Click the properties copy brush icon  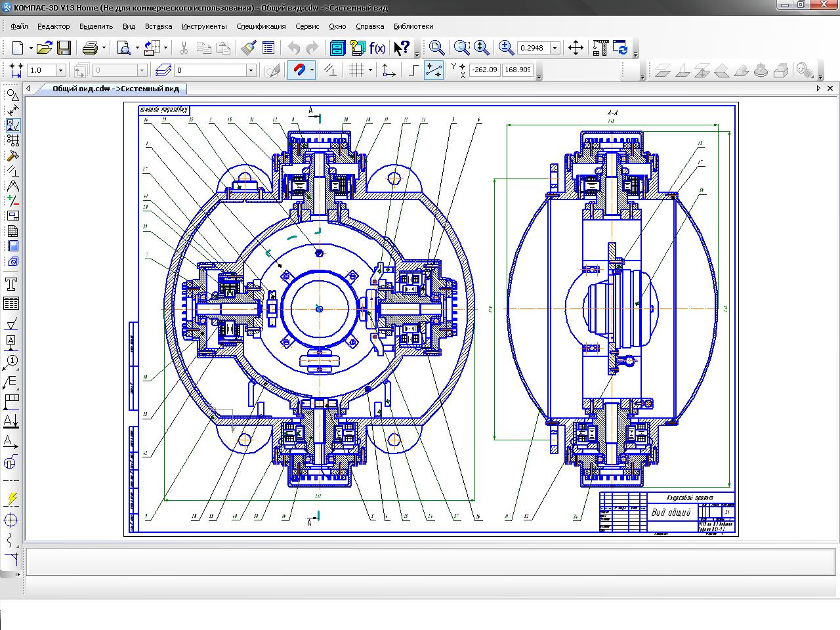(249, 48)
